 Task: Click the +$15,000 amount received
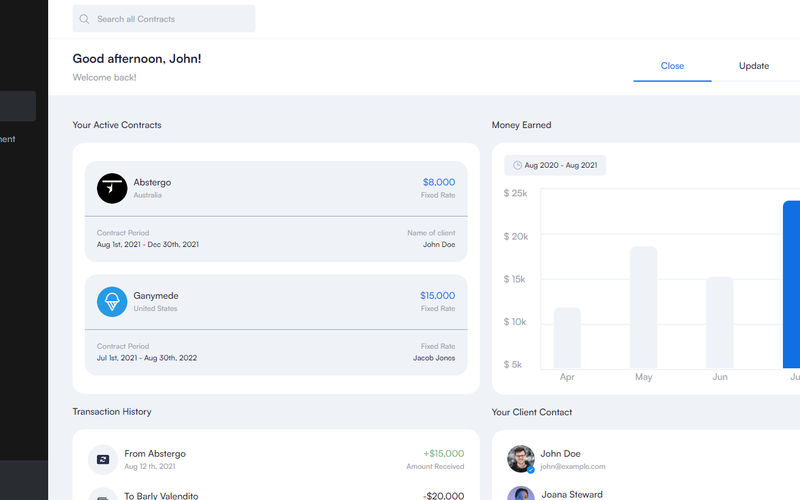pos(443,454)
